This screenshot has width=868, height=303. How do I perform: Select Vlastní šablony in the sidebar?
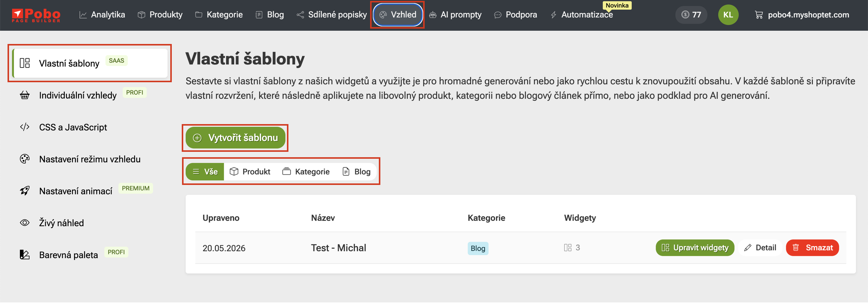pos(90,63)
